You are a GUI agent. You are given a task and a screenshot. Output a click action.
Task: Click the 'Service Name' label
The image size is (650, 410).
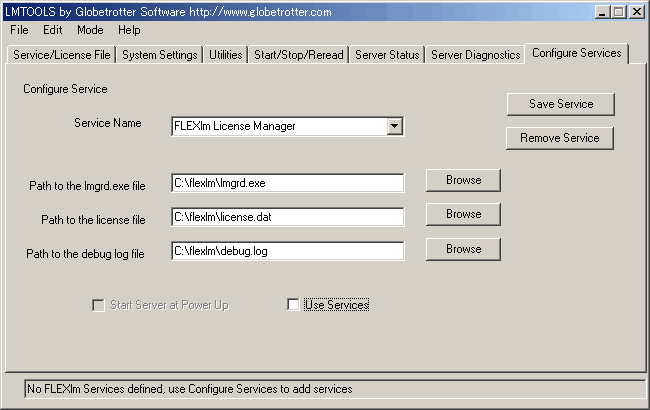108,123
